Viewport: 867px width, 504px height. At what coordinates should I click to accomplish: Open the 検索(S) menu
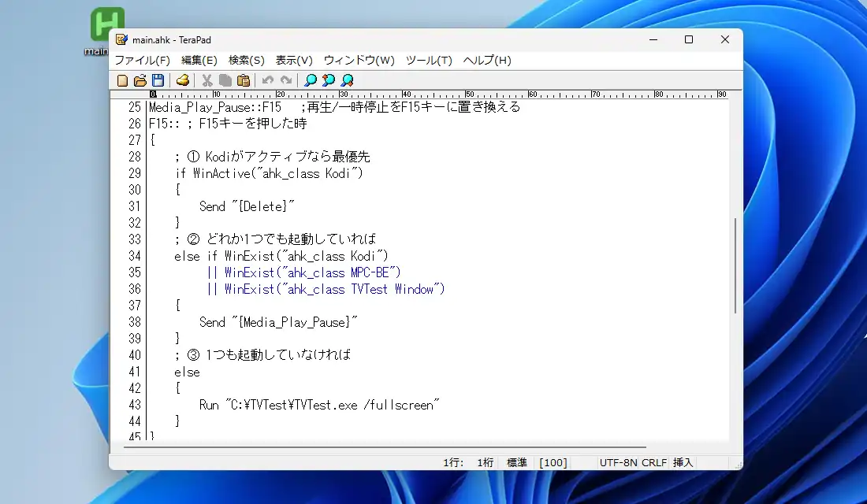(246, 61)
